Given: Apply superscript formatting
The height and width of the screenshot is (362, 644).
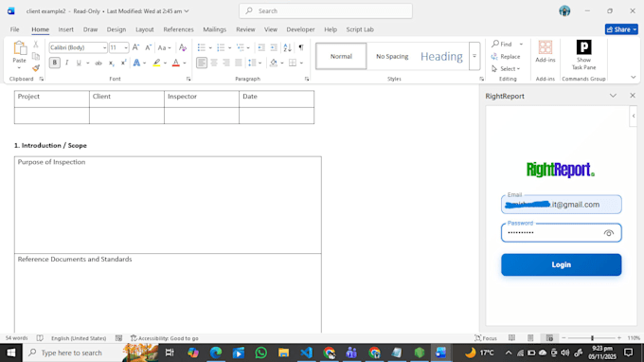Looking at the screenshot, I should 123,63.
